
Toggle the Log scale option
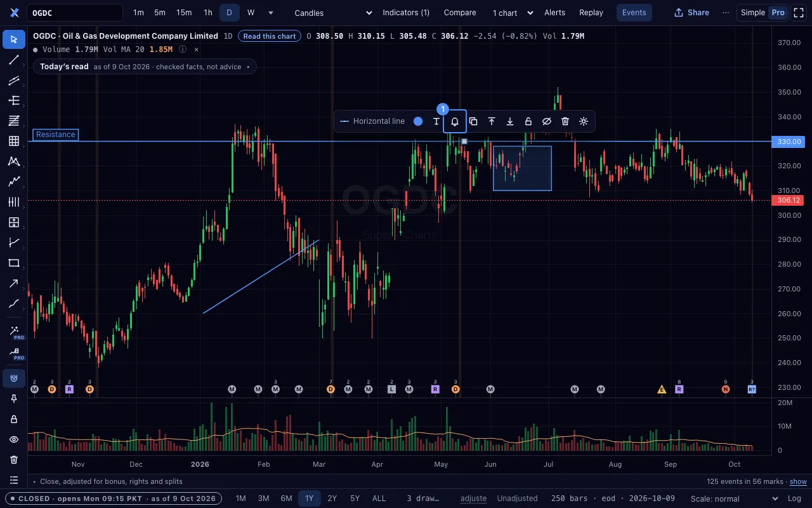click(794, 498)
